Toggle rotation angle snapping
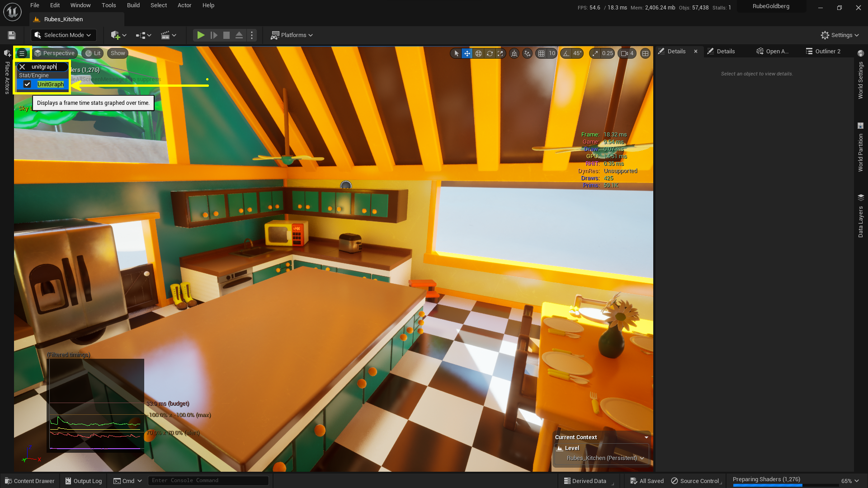This screenshot has width=868, height=488. (x=566, y=53)
